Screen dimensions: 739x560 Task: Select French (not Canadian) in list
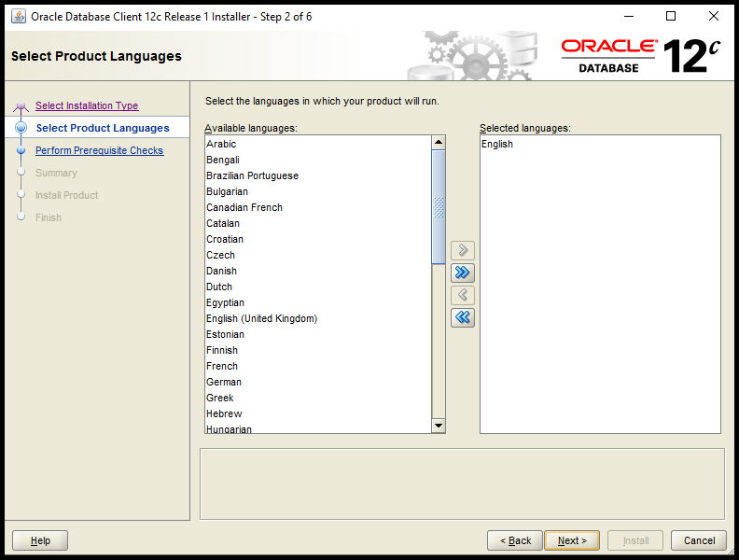click(x=318, y=366)
